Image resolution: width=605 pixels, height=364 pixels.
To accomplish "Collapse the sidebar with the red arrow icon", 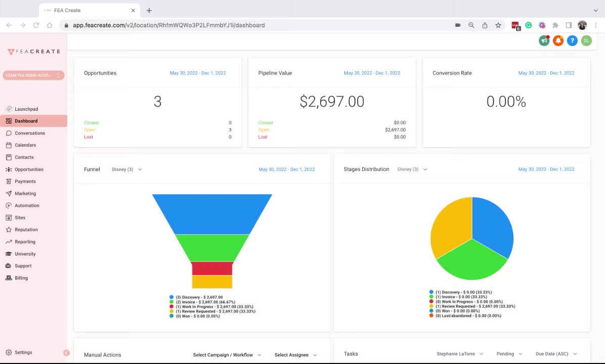I will pyautogui.click(x=66, y=353).
